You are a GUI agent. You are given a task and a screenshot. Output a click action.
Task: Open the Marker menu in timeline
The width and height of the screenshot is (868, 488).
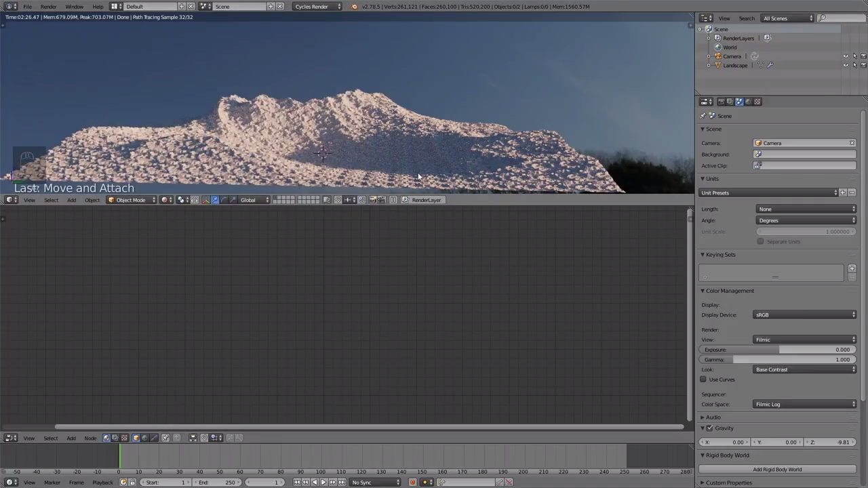[x=52, y=483]
